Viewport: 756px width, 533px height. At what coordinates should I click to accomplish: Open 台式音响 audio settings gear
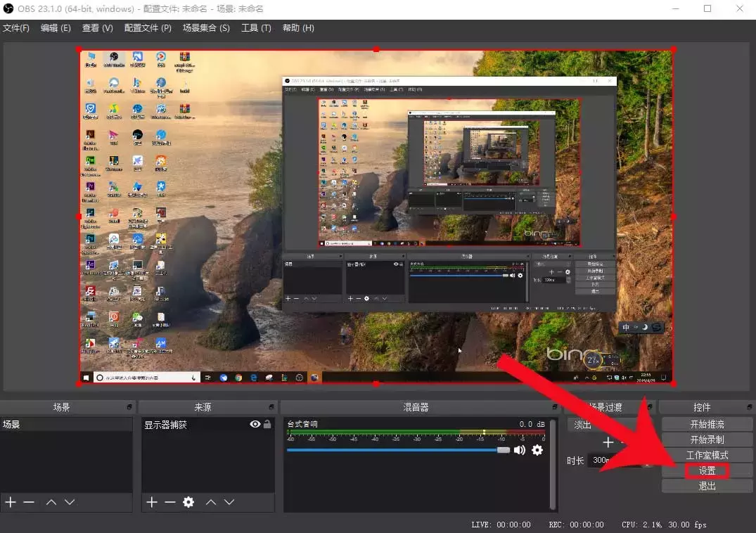tap(537, 450)
